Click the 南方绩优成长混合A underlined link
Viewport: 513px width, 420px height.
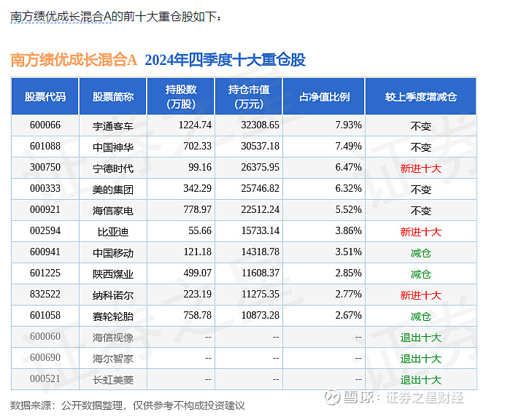(x=61, y=17)
